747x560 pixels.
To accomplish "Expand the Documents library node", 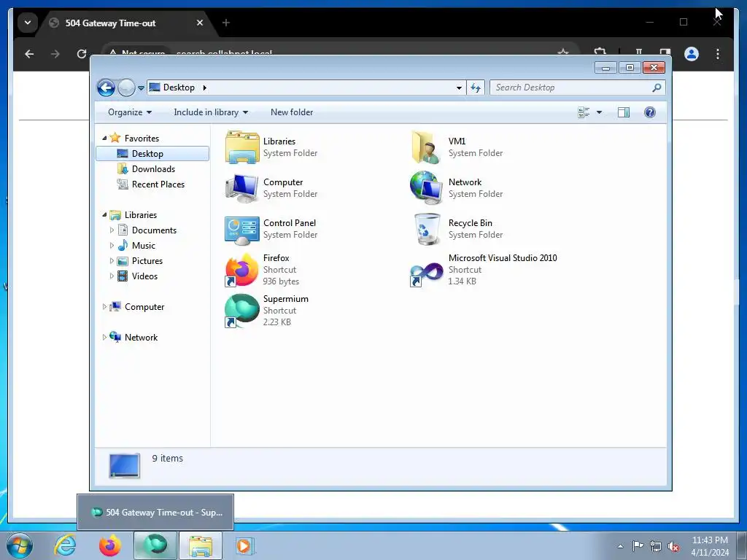I will click(x=112, y=230).
